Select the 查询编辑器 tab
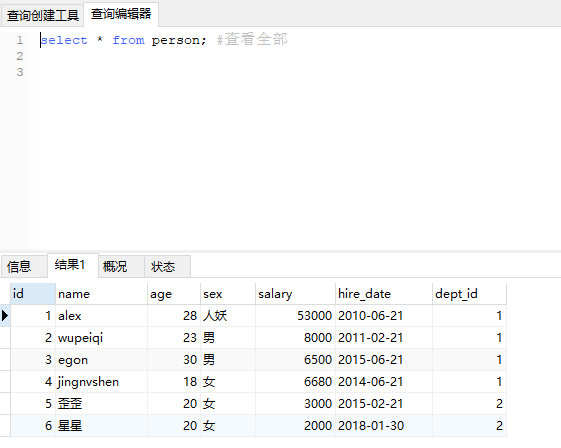 coord(121,14)
